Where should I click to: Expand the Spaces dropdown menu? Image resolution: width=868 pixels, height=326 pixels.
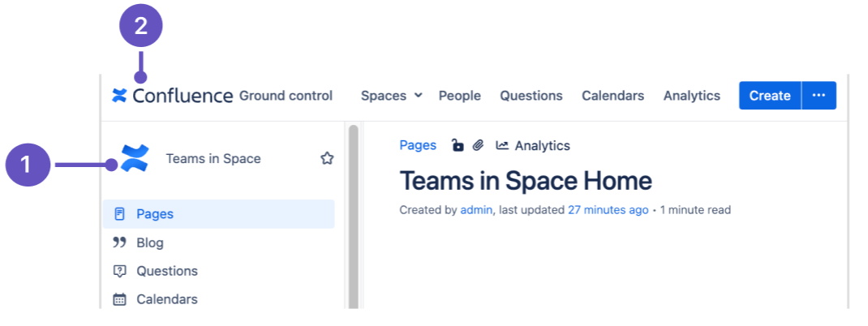pyautogui.click(x=392, y=96)
